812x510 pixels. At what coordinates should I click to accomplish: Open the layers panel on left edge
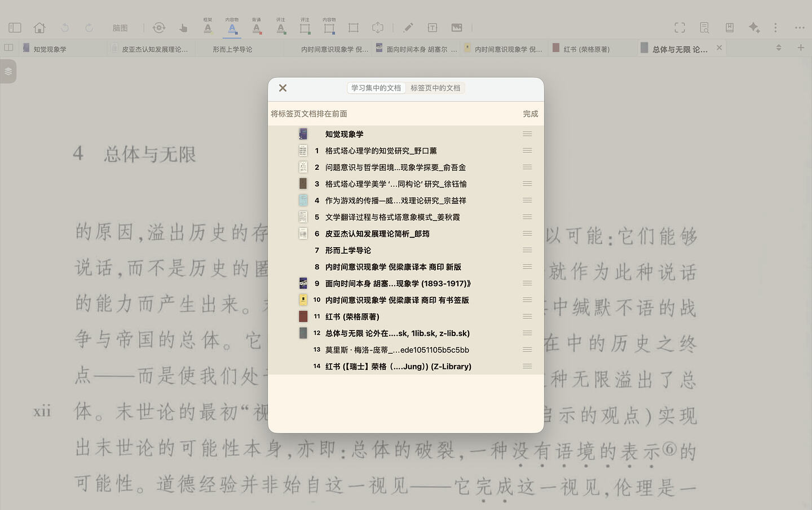pyautogui.click(x=8, y=72)
